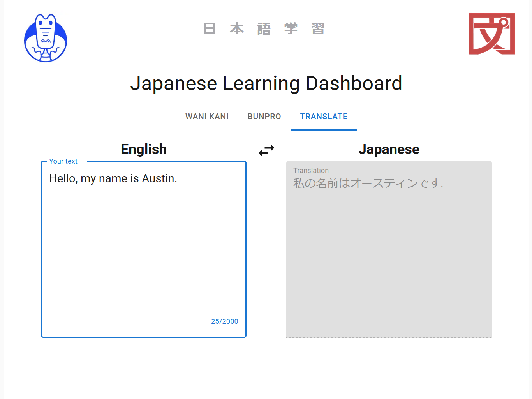Click the translated Japanese sentence
532x399 pixels.
click(368, 183)
